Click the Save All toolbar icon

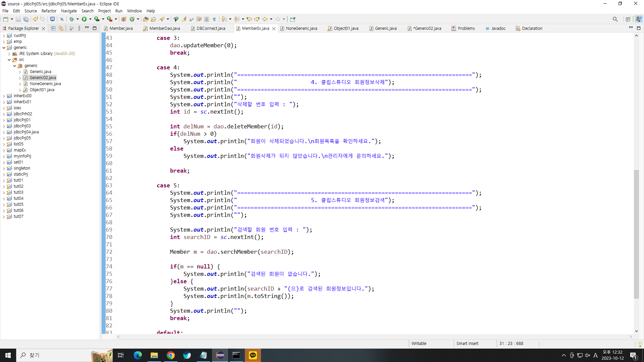(x=26, y=19)
